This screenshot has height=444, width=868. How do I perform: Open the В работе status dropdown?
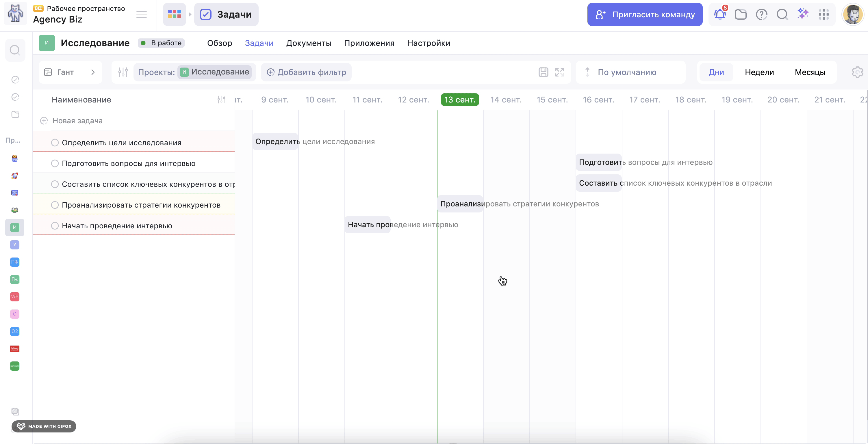click(161, 43)
